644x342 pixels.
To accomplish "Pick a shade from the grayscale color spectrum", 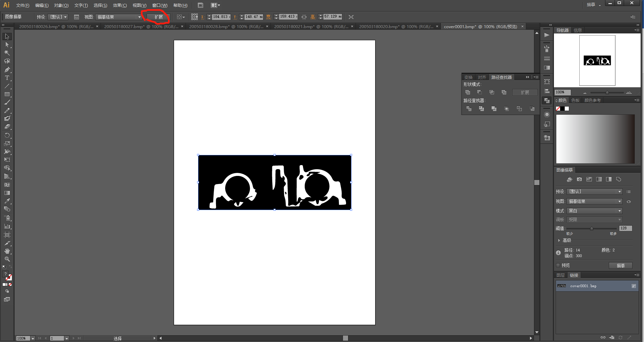I will [596, 139].
